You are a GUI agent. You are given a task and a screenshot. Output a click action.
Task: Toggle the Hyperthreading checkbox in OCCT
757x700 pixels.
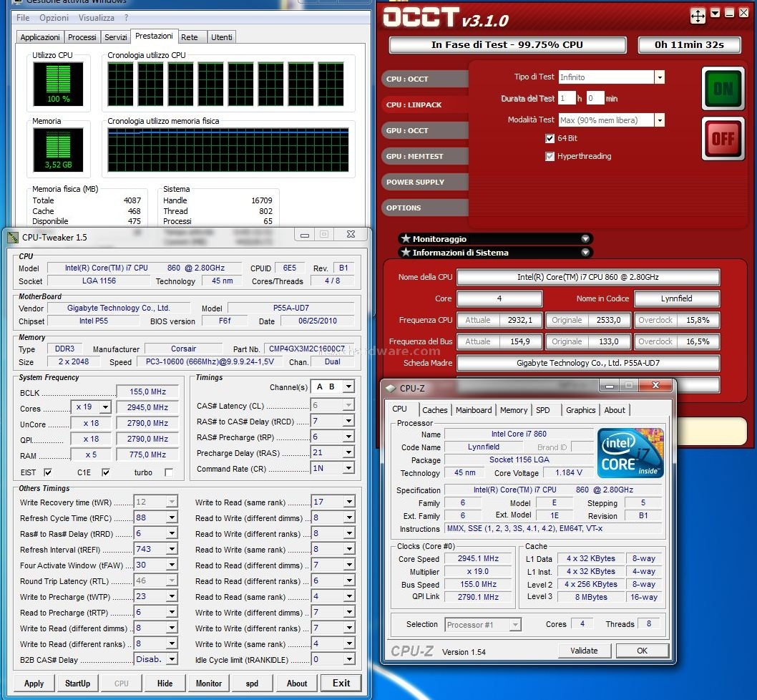point(550,157)
